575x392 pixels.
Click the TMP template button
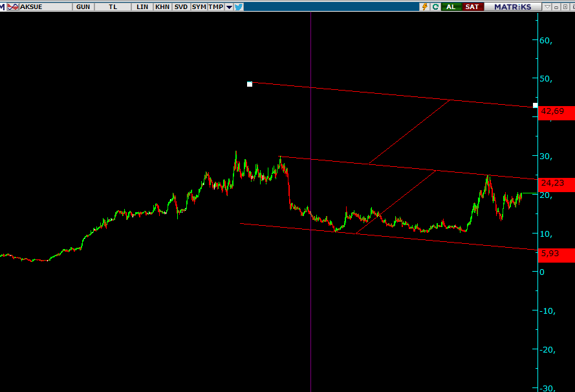216,6
